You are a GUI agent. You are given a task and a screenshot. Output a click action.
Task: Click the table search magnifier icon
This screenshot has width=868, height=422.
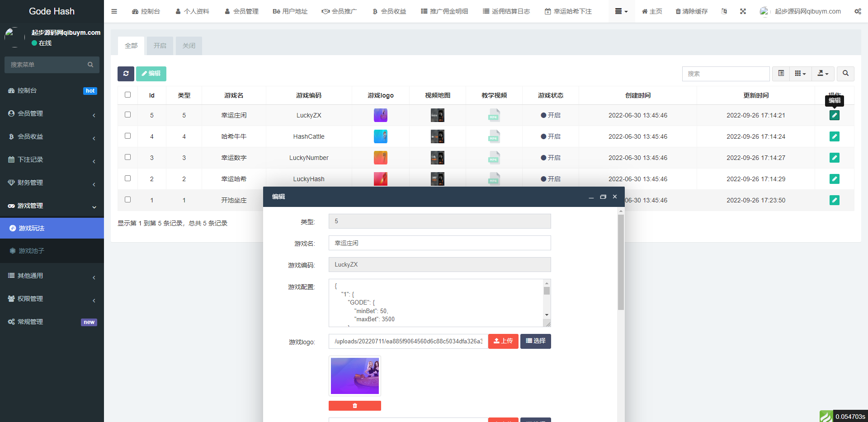click(845, 73)
